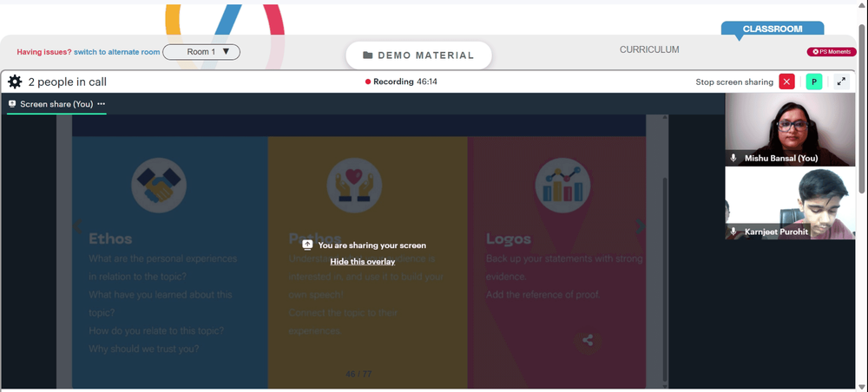868x392 pixels.
Task: Click the Logos heading
Action: click(508, 238)
